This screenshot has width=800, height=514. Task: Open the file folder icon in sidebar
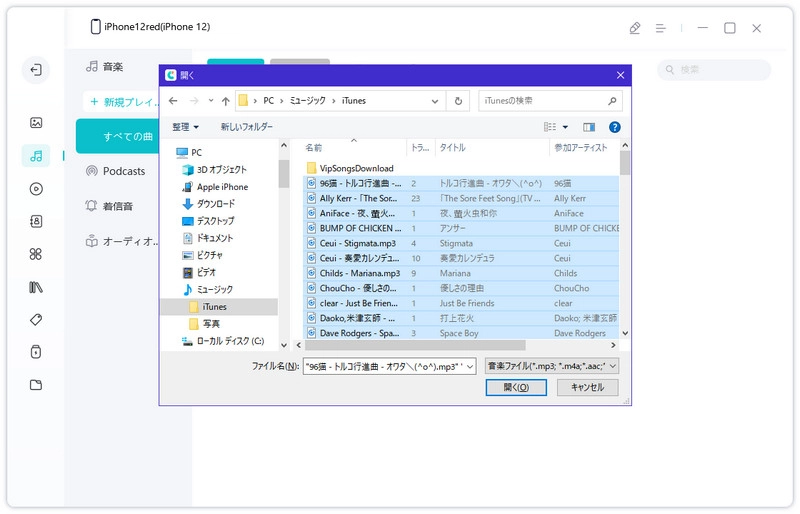[36, 385]
